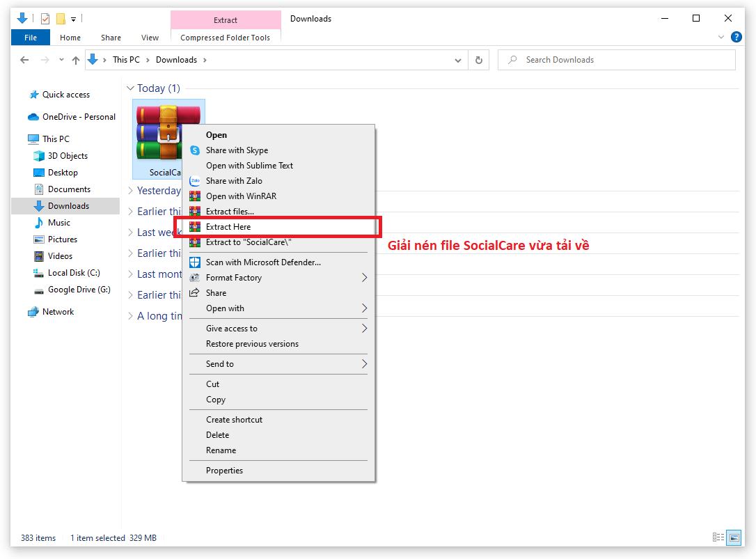Open the recent locations dropdown arrow

click(61, 60)
